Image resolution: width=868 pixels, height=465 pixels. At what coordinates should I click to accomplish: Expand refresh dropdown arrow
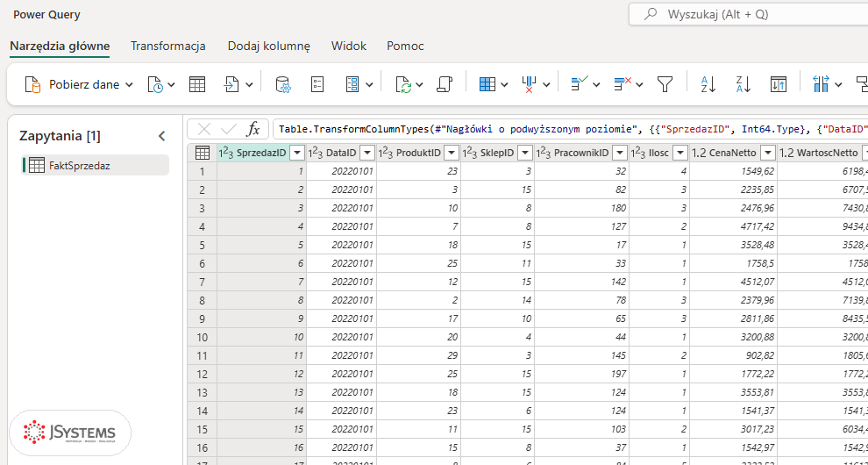coord(420,85)
